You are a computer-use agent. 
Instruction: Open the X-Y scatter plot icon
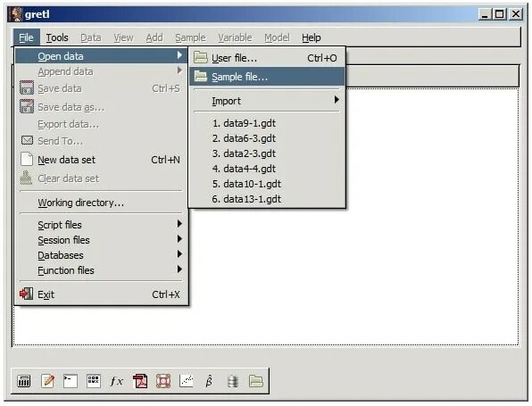point(187,381)
